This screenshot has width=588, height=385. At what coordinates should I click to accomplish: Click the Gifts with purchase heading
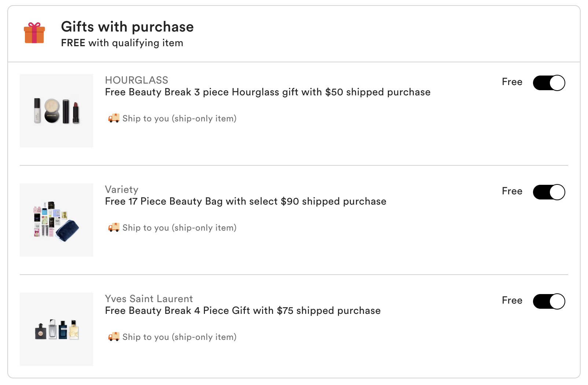[127, 27]
